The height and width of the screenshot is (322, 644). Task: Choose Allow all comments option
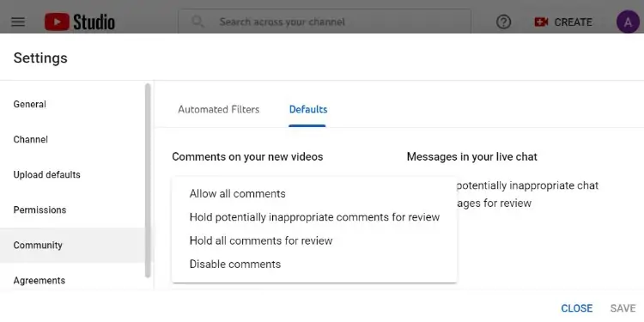click(314, 194)
